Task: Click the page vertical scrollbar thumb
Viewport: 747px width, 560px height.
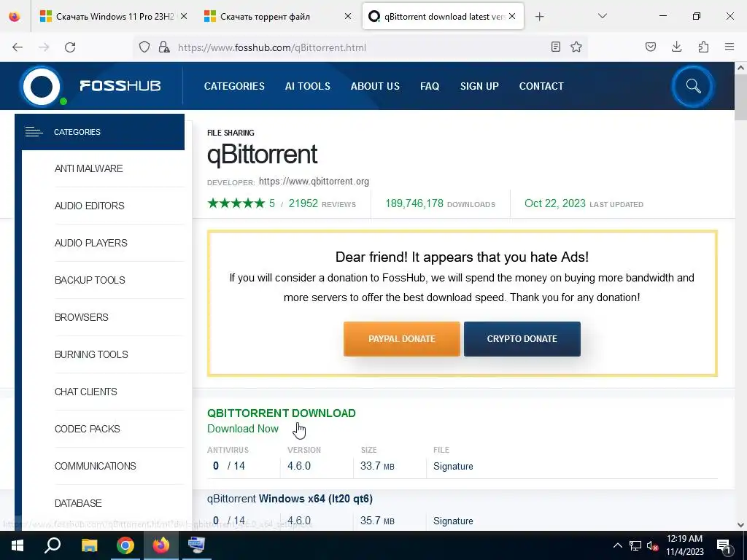Action: (x=740, y=98)
